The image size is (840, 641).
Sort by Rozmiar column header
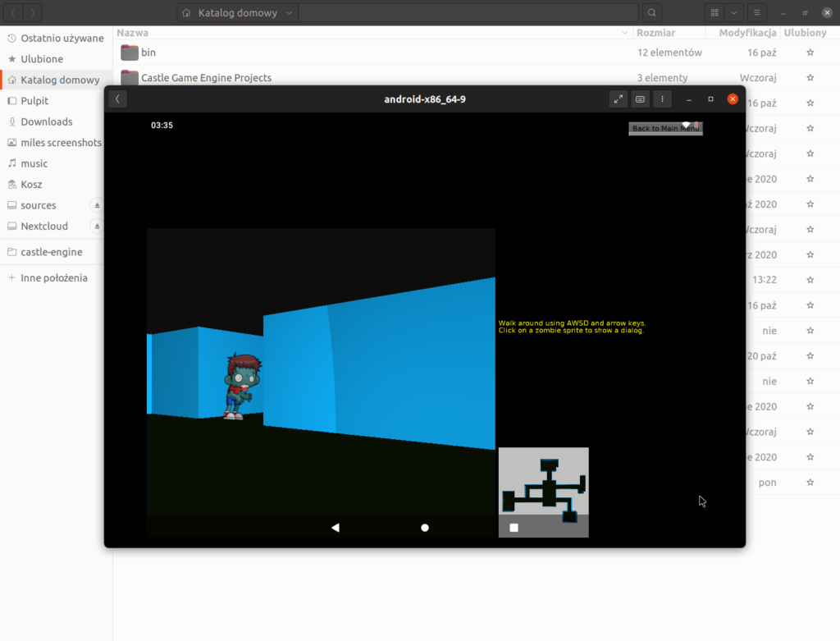(x=655, y=33)
